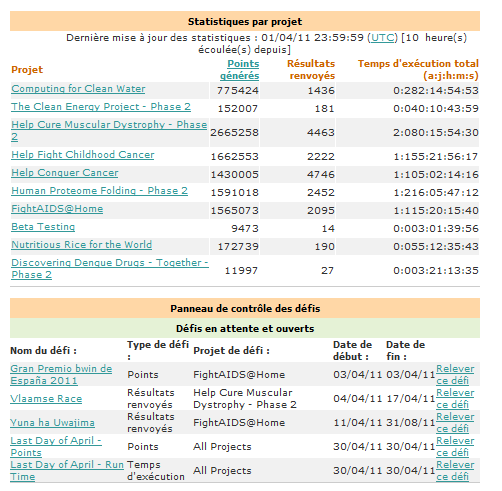Open the FightAIDS@Home project link
This screenshot has height=491, width=502.
(57, 209)
